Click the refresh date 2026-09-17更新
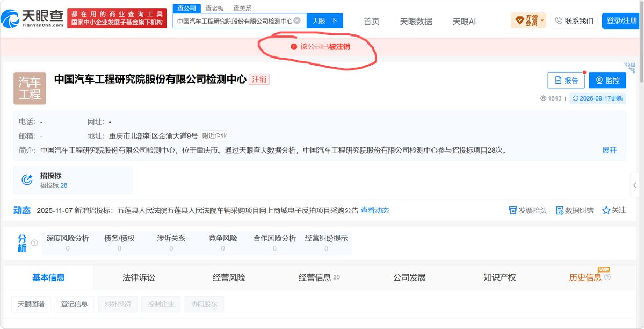The width and height of the screenshot is (644, 329). pyautogui.click(x=598, y=98)
